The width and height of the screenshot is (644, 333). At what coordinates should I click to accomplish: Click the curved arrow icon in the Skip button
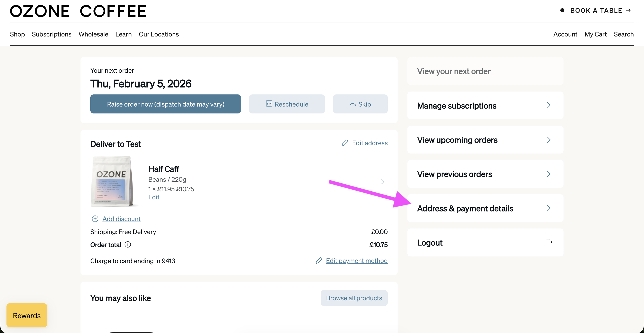pos(353,104)
